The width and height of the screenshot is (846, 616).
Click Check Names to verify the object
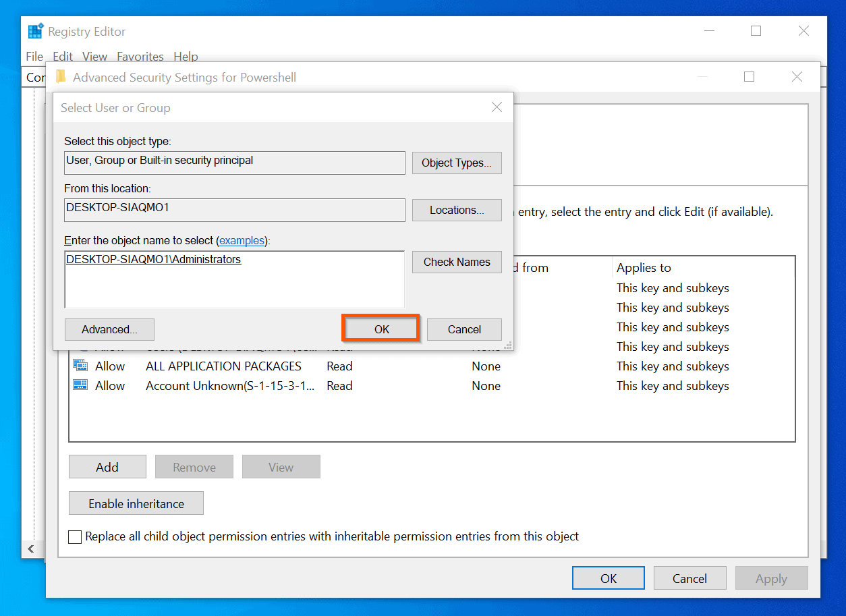[x=457, y=262]
